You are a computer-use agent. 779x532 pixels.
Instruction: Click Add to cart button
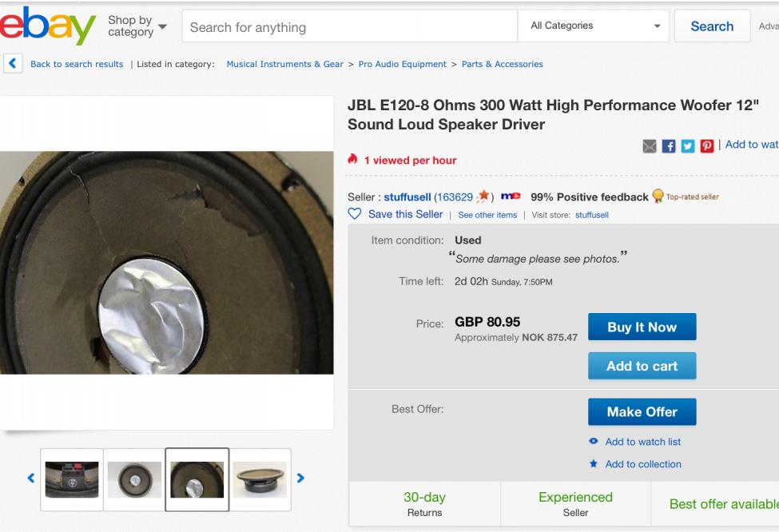tap(642, 366)
